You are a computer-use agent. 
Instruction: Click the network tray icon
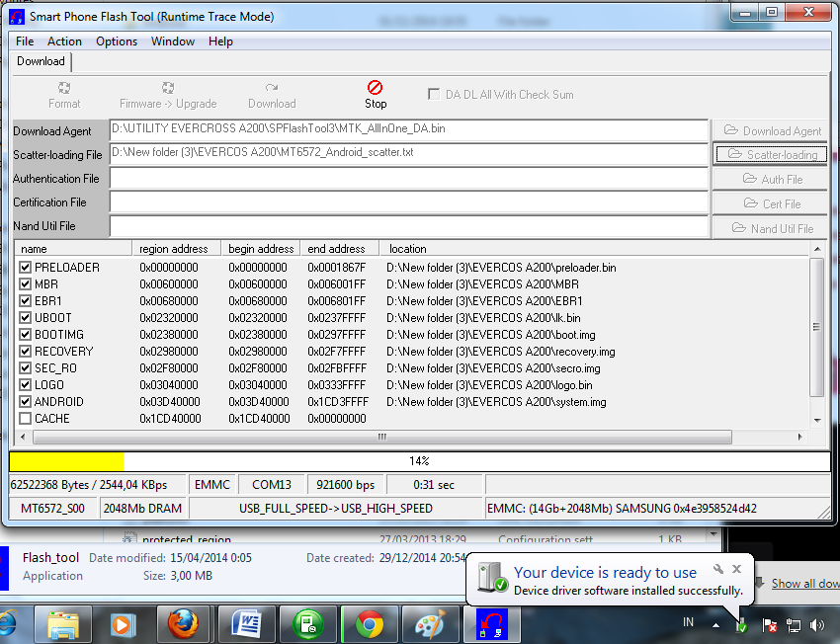point(794,624)
